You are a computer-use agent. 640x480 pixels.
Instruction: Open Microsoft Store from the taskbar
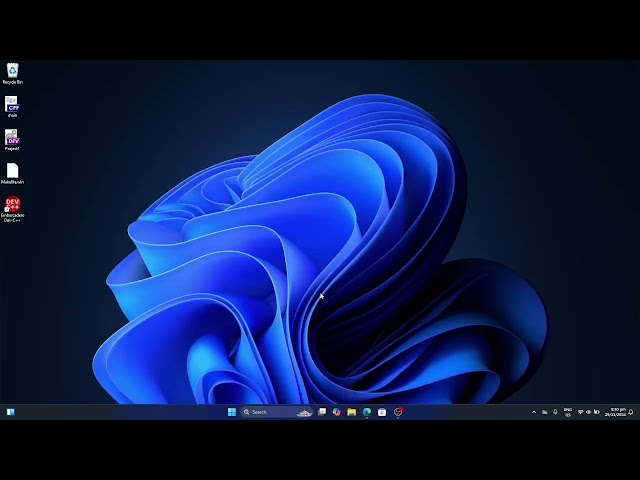382,412
